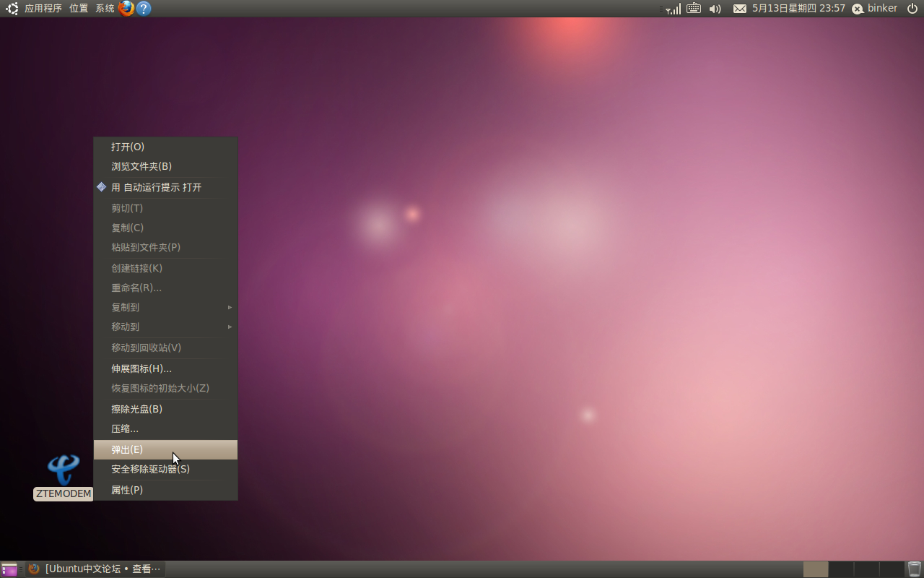Open the mail envelope messaging indicator
This screenshot has height=578, width=924.
(740, 9)
